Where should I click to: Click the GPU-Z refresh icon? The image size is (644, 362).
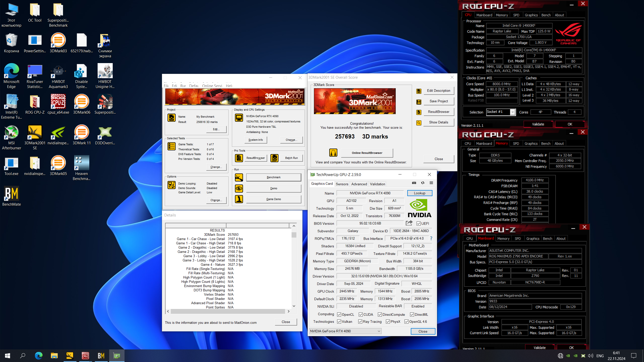(x=423, y=183)
